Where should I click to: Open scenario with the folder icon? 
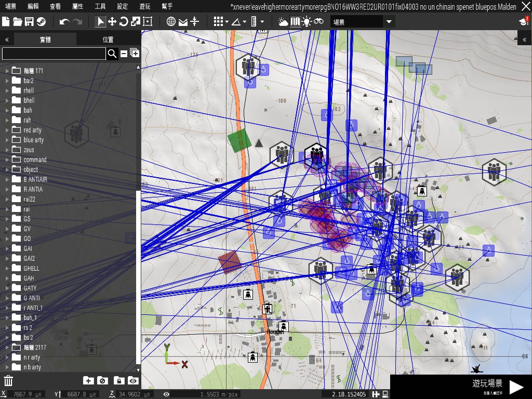pos(18,22)
